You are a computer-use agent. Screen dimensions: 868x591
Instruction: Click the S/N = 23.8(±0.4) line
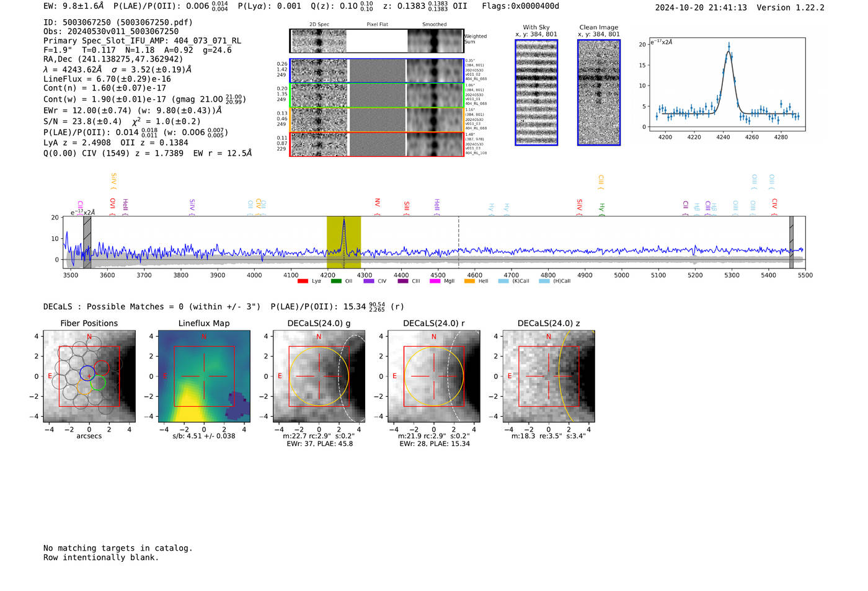[122, 121]
